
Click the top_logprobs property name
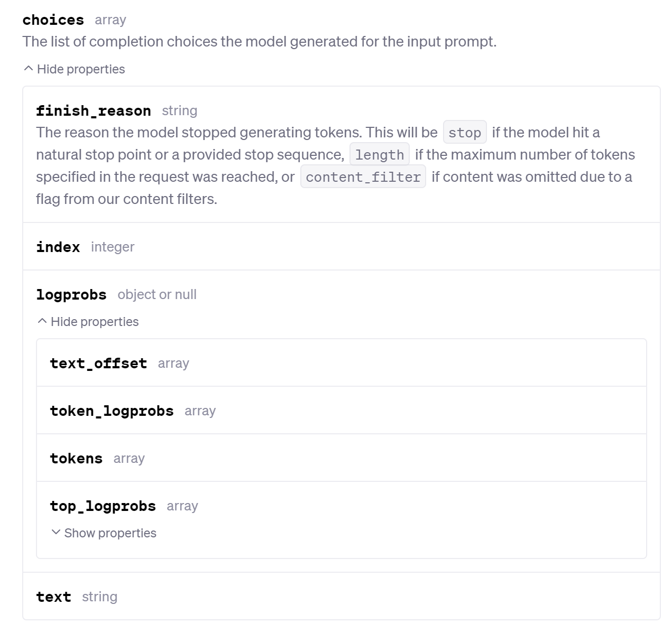click(x=103, y=506)
